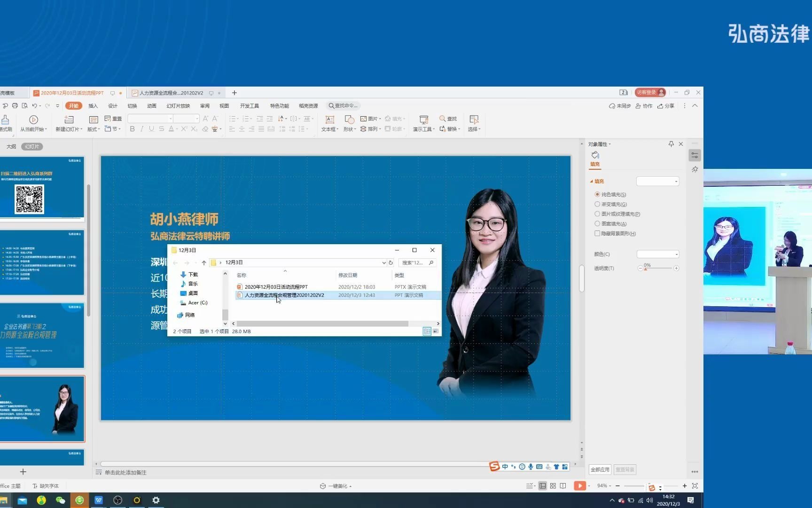Switch thumbnail pane to Outline (大纲)
This screenshot has height=508, width=812.
tap(11, 147)
